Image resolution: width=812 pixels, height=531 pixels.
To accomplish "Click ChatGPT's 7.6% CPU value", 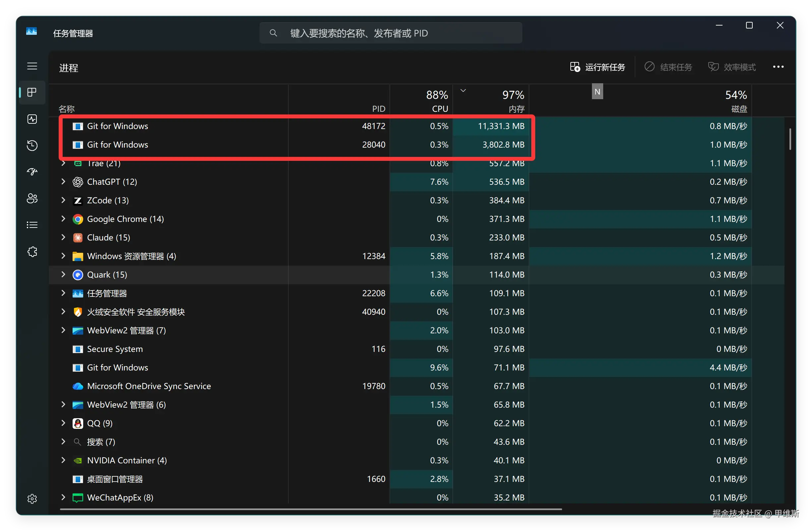I will point(439,182).
